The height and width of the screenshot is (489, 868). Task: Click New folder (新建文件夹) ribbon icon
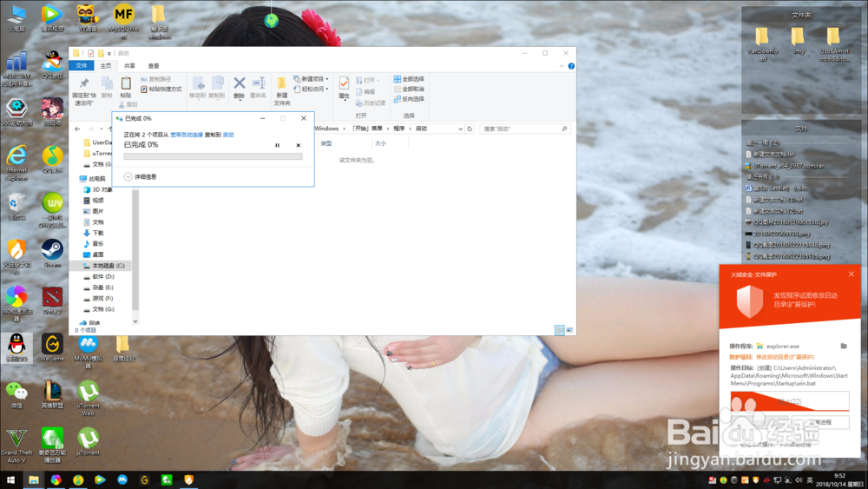pyautogui.click(x=282, y=91)
